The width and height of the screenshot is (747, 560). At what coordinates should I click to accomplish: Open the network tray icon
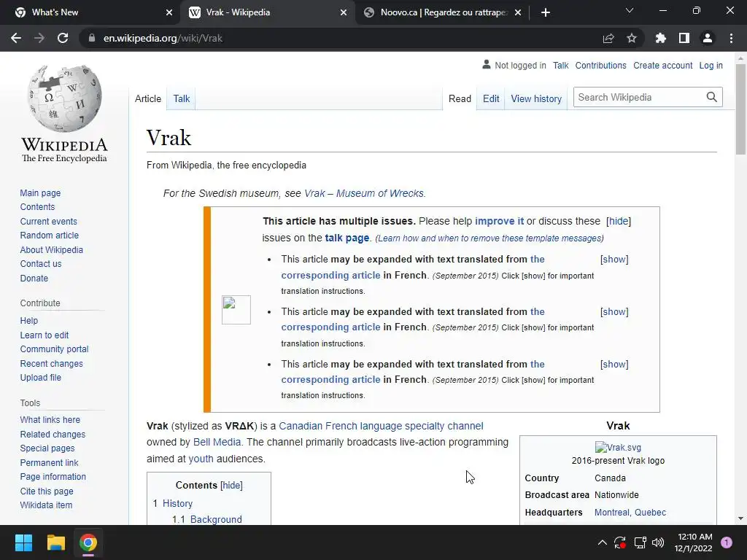640,542
